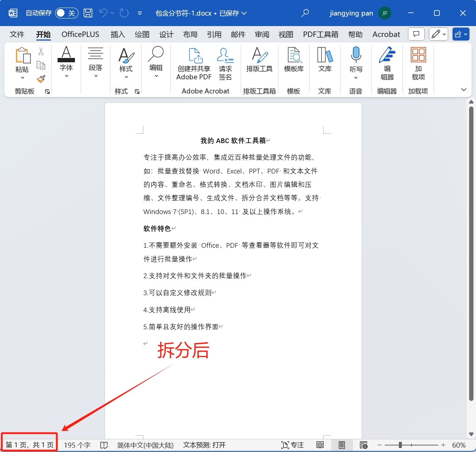476x452 pixels.
Task: Switch to Web layout view in status bar
Action: tap(363, 445)
